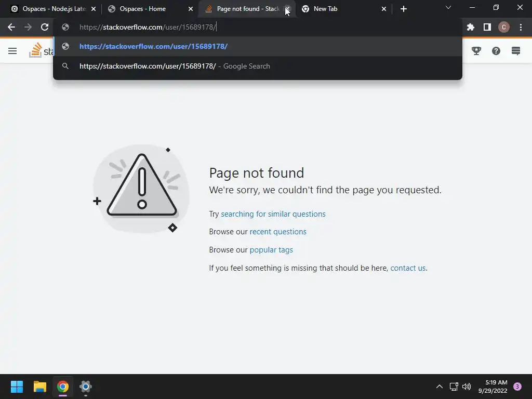Close the Ospaces - Home tab
Viewport: 532px width, 399px height.
191,9
